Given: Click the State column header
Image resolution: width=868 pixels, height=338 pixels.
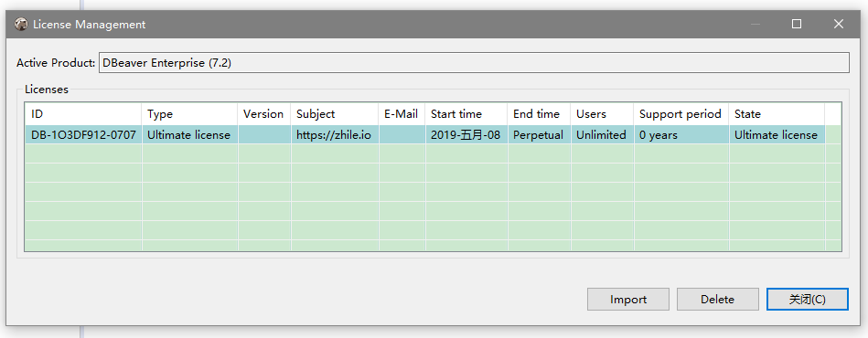Looking at the screenshot, I should pyautogui.click(x=777, y=114).
